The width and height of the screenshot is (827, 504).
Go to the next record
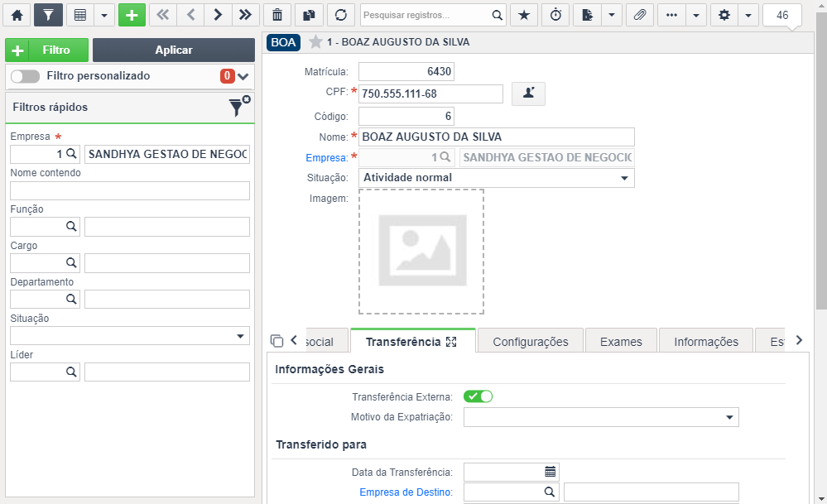pos(218,15)
